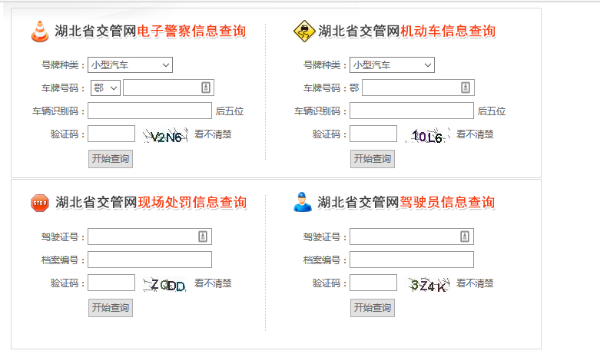Click keyboard icon in 电子警察 plate number field
600x364 pixels.
205,88
